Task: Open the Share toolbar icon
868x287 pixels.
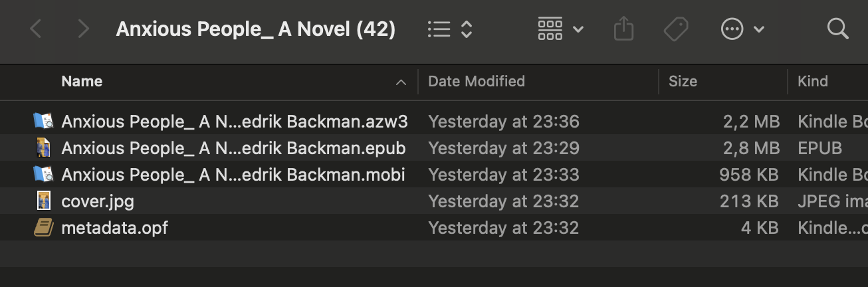Action: [623, 29]
